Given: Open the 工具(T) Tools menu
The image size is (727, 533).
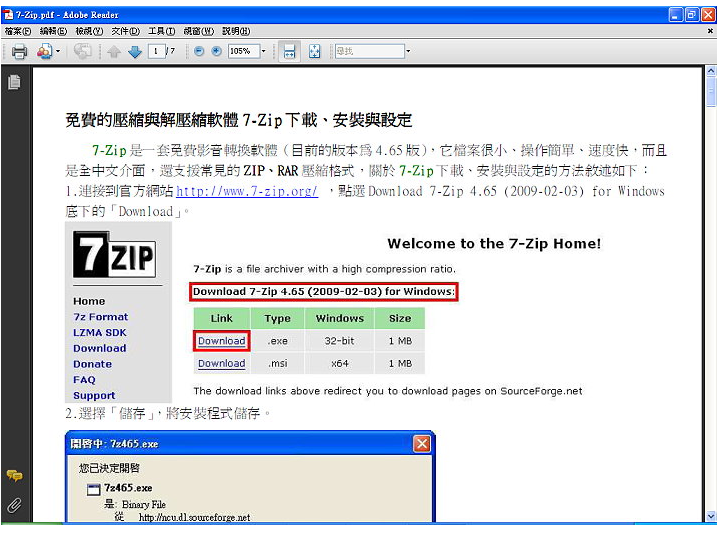Looking at the screenshot, I should 161,31.
